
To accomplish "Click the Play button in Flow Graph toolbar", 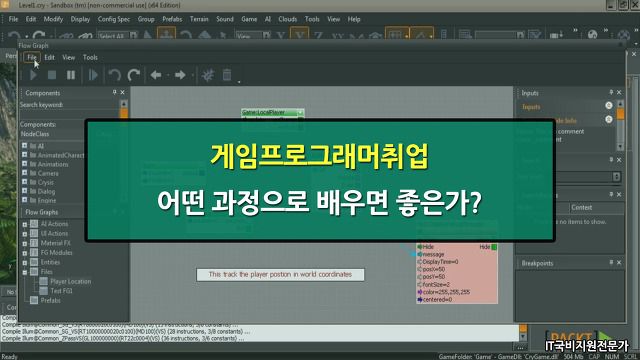I will 33,75.
